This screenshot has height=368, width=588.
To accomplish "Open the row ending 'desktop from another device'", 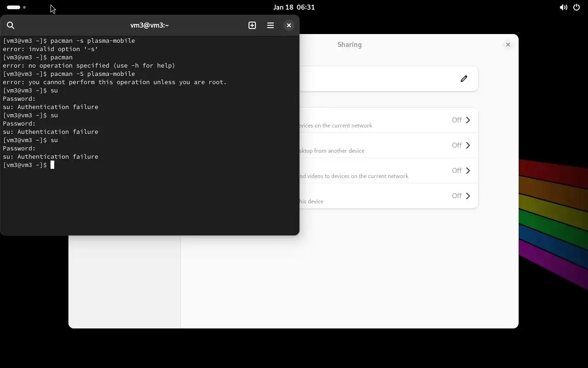I will point(389,145).
